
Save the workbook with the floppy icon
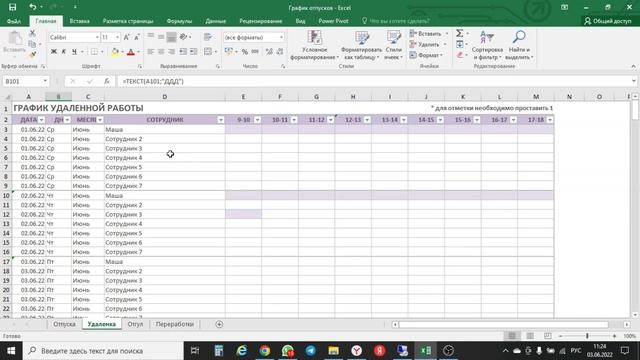tap(13, 7)
